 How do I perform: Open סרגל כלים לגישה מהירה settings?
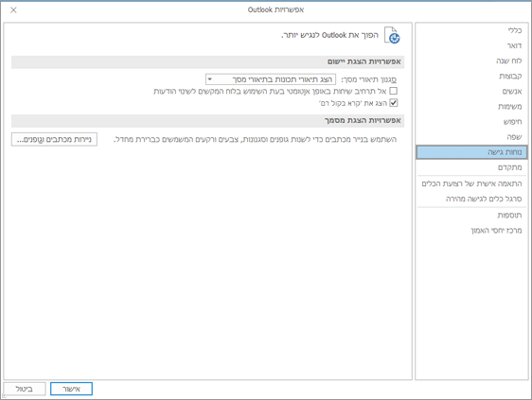(x=471, y=199)
